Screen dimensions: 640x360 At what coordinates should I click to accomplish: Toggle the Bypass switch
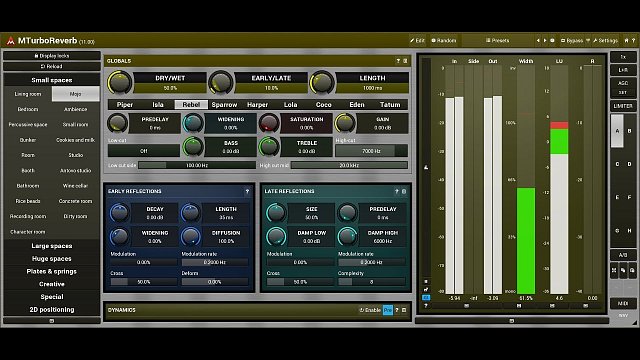572,40
